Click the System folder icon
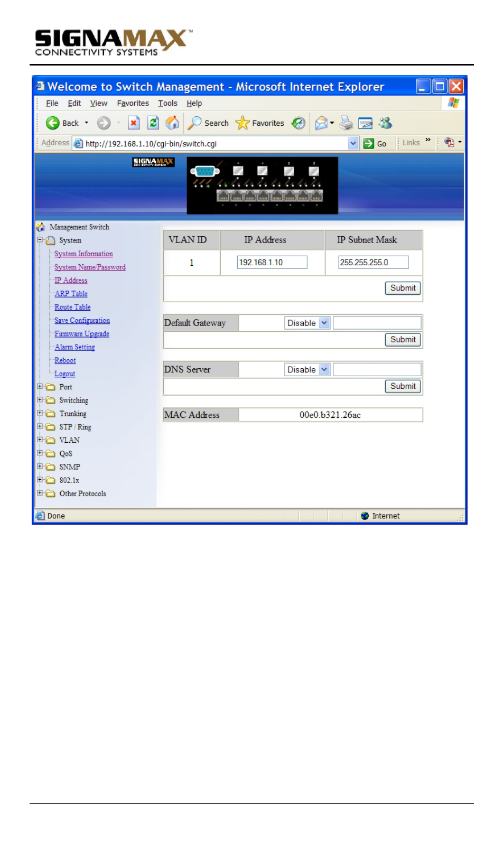Image resolution: width=504 pixels, height=848 pixels. coord(51,241)
